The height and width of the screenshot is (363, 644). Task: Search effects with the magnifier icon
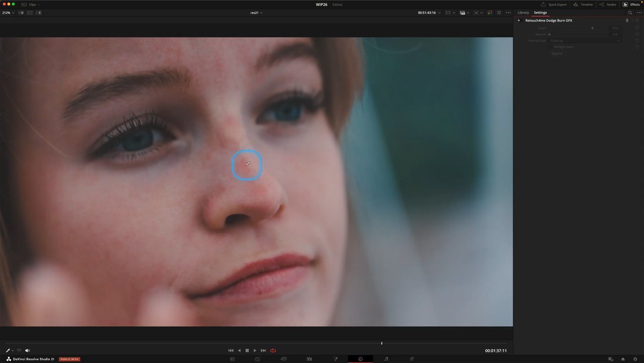(630, 12)
